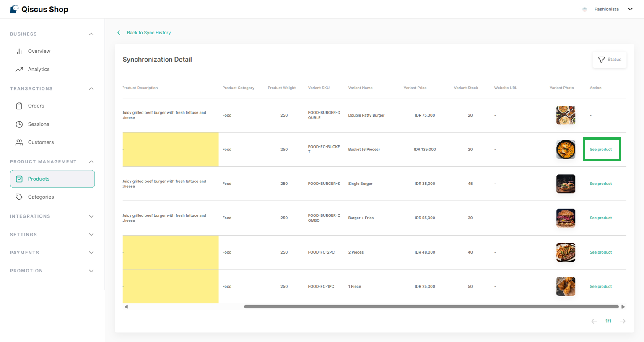The image size is (644, 342).
Task: Click the Variant Price column header
Action: point(415,88)
